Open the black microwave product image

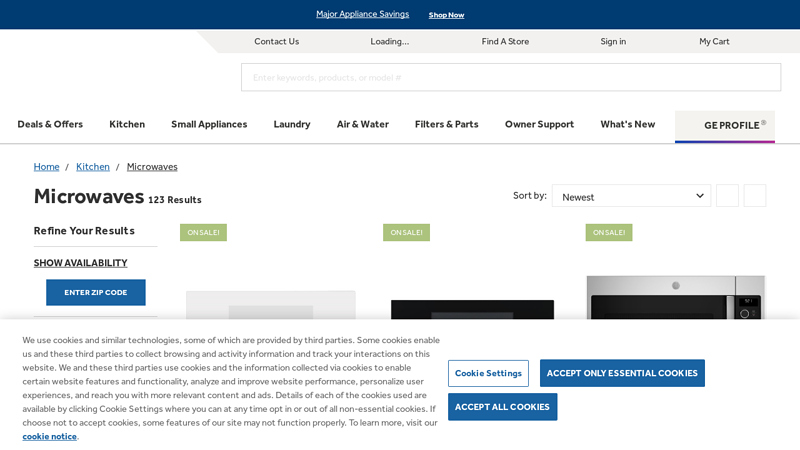472,308
